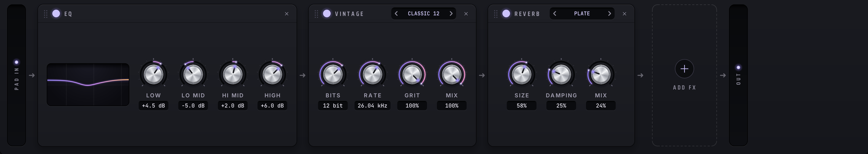Go to next REVERB type arrow
This screenshot has width=868, height=154.
pos(609,13)
